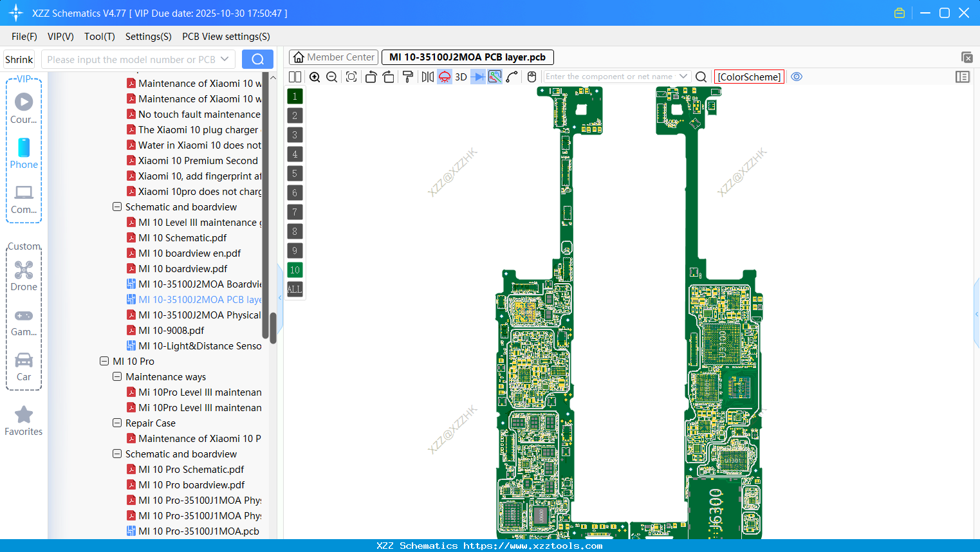The height and width of the screenshot is (552, 980).
Task: Open the ColorScheme selector
Action: [748, 77]
